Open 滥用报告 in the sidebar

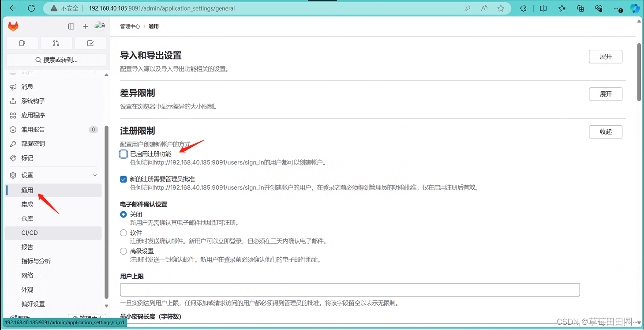(53, 130)
